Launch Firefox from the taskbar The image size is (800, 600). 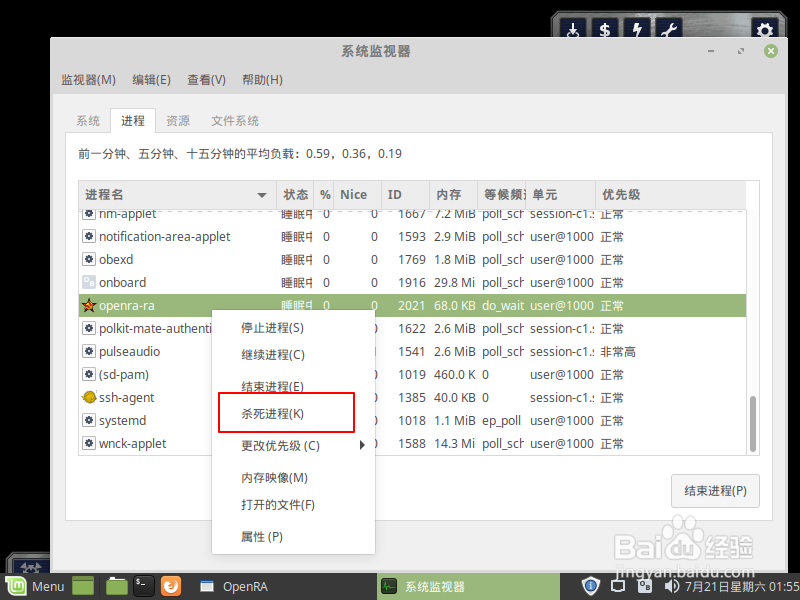pos(171,586)
